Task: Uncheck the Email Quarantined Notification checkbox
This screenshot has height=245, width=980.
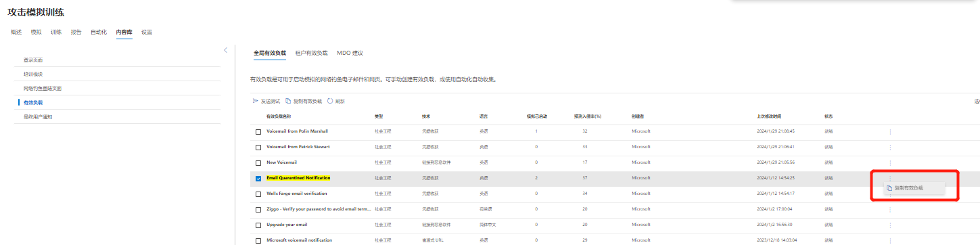Action: click(258, 179)
